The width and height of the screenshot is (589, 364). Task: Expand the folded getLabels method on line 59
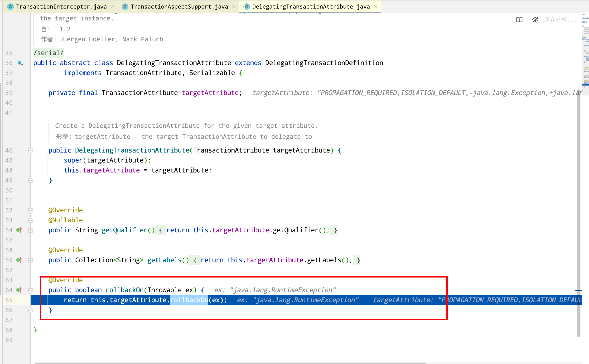click(30, 260)
